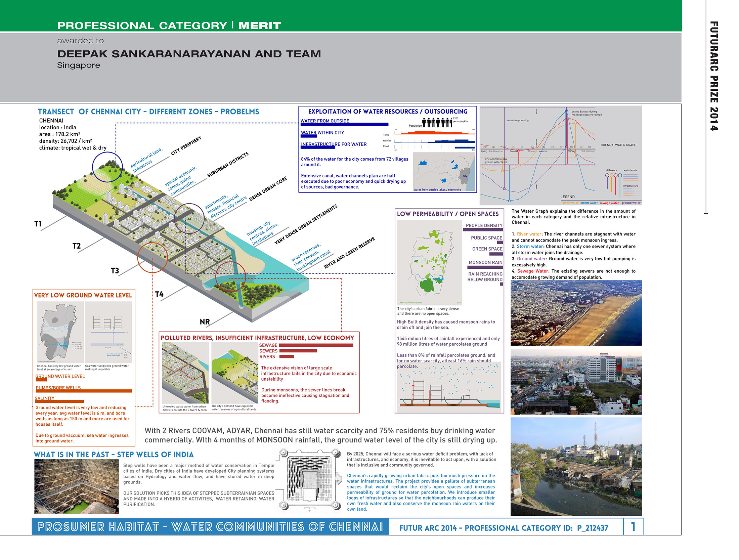Viewport: 739px width, 560px height.
Task: Open the city buildings and highway photo
Action: (576, 382)
